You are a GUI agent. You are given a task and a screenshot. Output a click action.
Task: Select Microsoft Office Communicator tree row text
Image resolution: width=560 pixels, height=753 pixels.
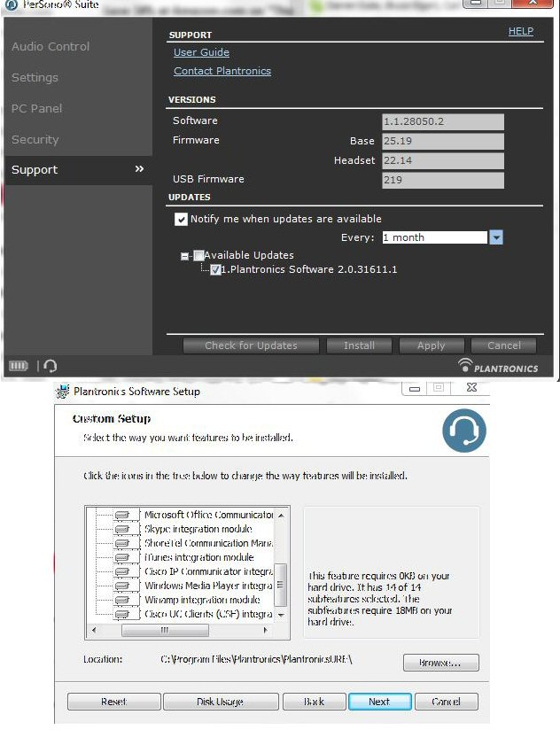(208, 515)
